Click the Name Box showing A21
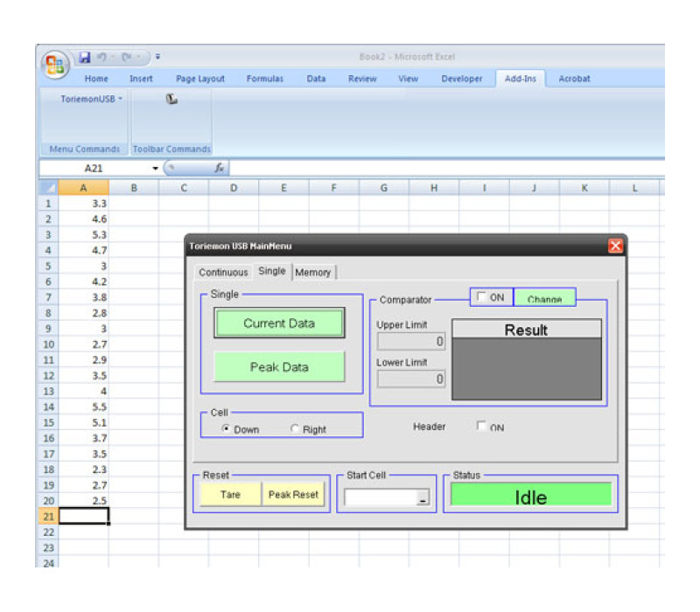Screen dimensions: 700x612 94,168
